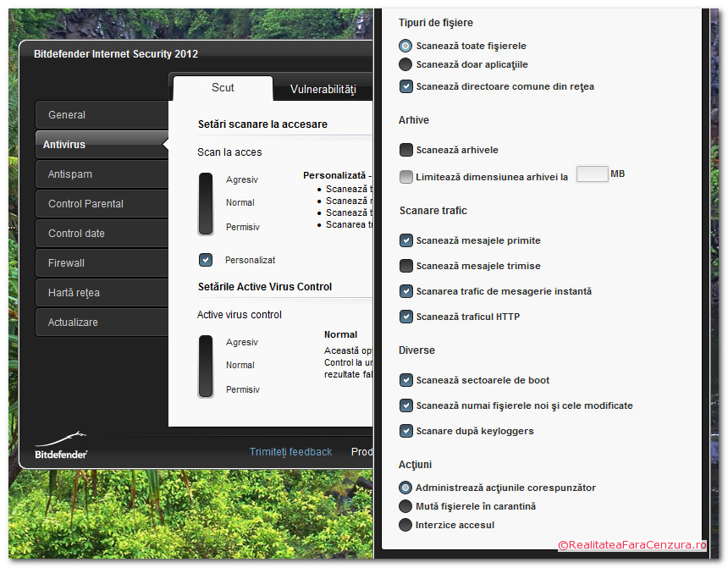Switch to the Vulnerabilităţi tab

(323, 89)
